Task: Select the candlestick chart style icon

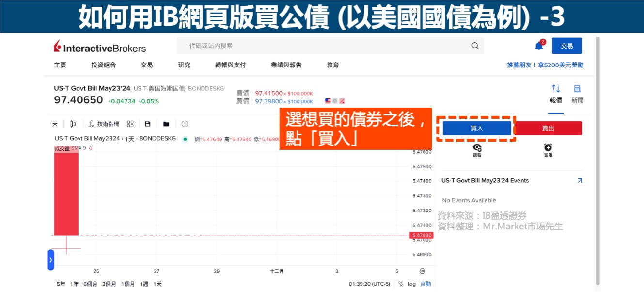Action: coord(73,124)
